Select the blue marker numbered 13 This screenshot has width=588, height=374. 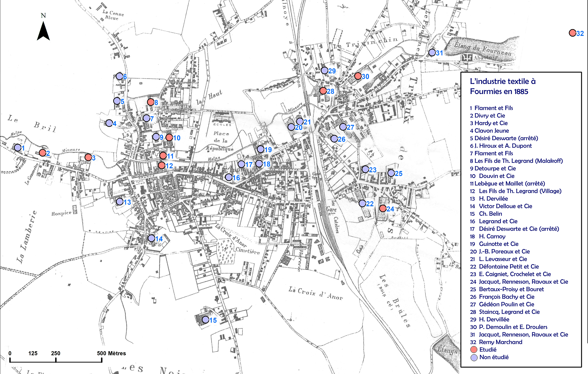click(x=120, y=202)
